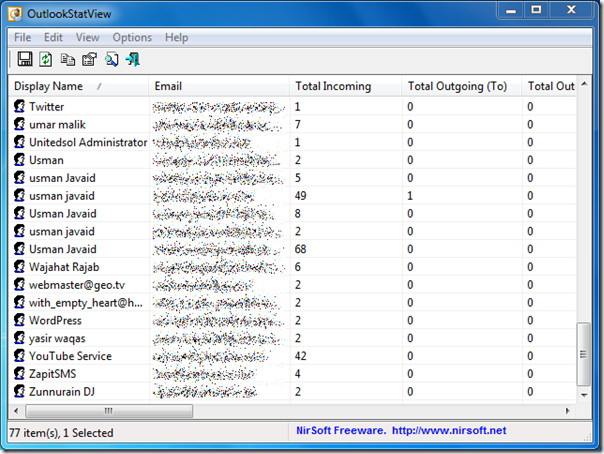Select the usman javaid row with 49 incoming
This screenshot has height=454, width=604.
(62, 196)
